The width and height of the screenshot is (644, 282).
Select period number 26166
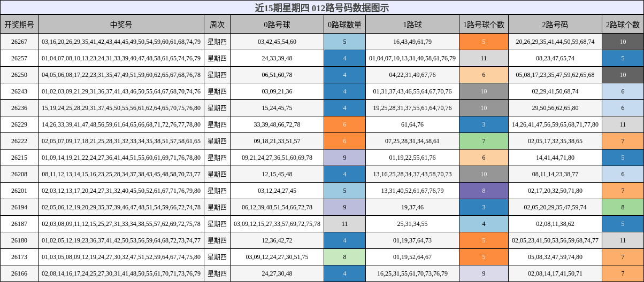(x=19, y=273)
